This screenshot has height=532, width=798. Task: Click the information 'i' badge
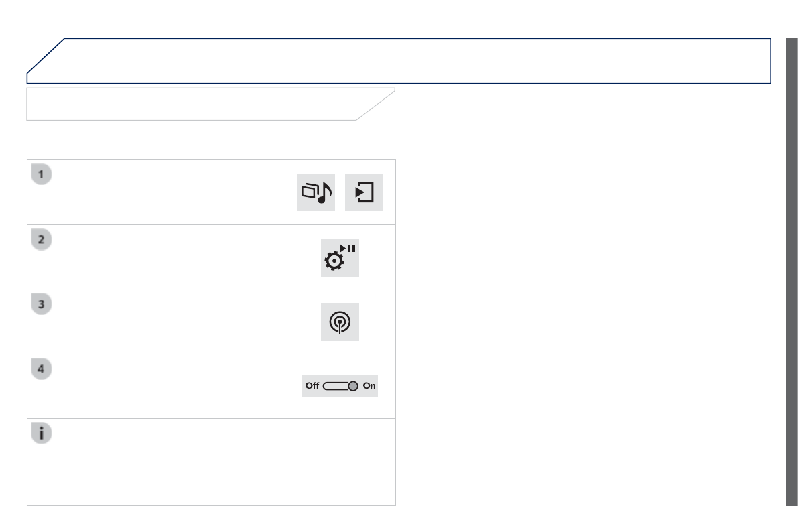(x=42, y=433)
